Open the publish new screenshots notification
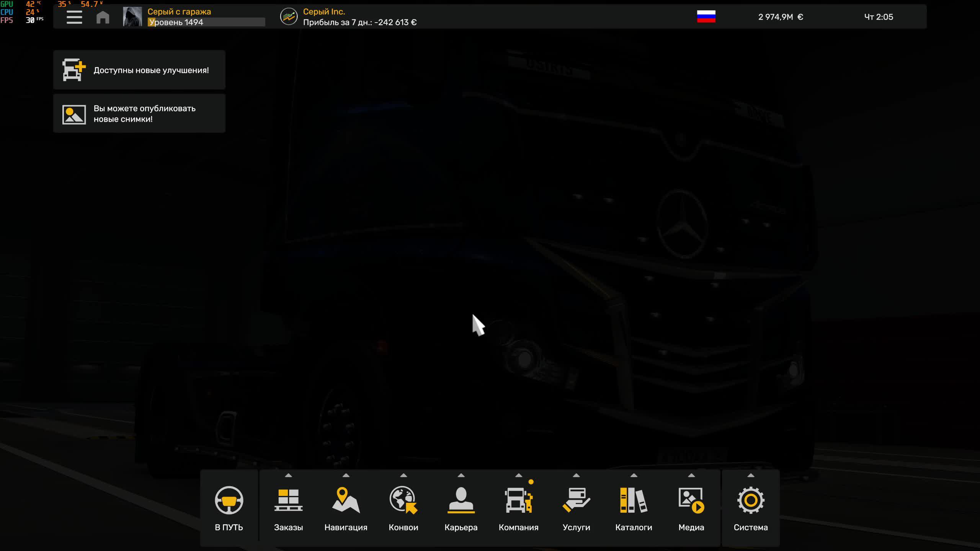980x551 pixels. [x=139, y=114]
